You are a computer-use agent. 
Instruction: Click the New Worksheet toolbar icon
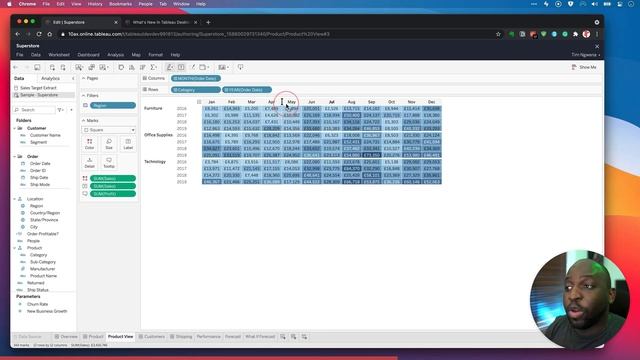79,67
